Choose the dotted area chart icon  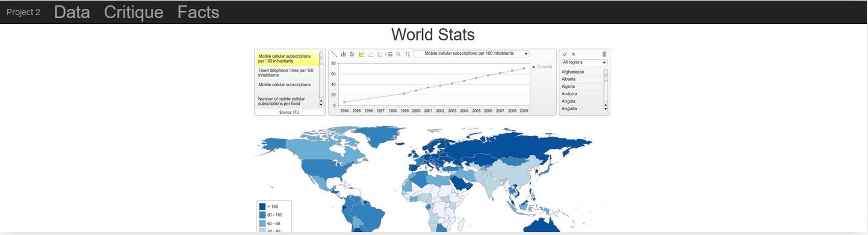point(371,54)
